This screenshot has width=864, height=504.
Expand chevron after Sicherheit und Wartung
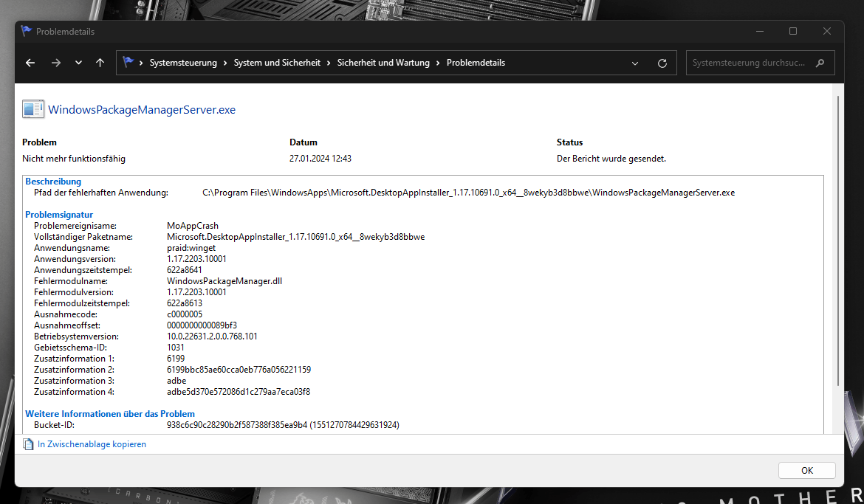438,63
